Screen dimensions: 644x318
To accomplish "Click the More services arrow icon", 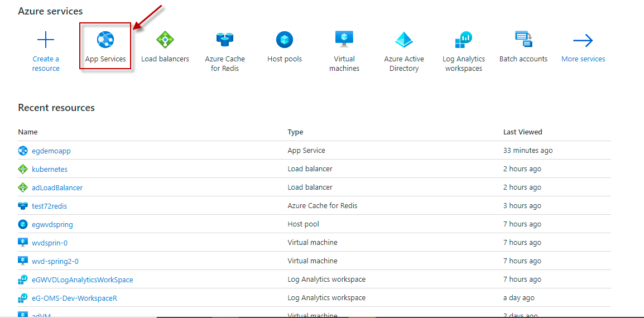I will (583, 40).
